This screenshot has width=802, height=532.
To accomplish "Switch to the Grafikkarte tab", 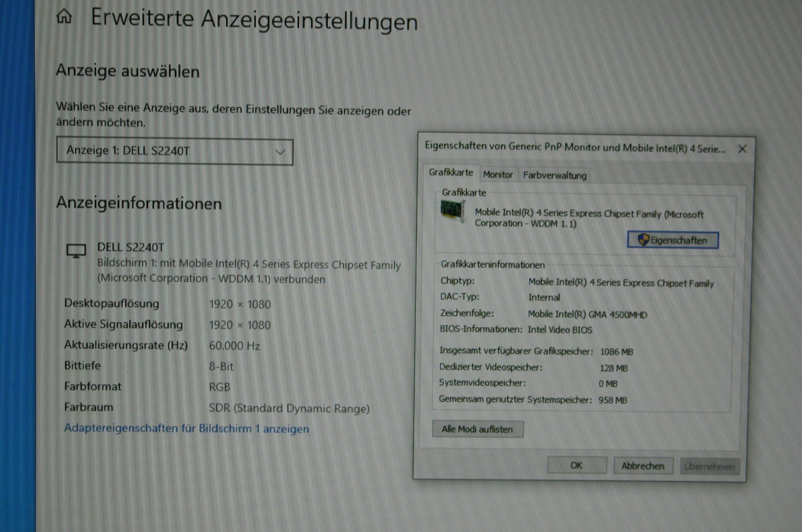I will coord(451,172).
